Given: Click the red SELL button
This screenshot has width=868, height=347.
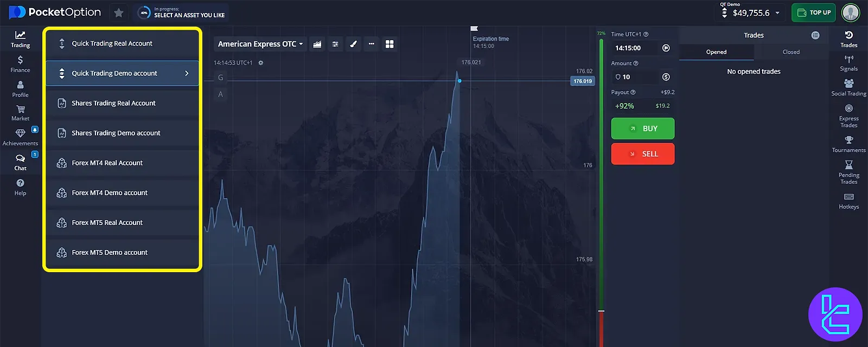Looking at the screenshot, I should pyautogui.click(x=643, y=154).
